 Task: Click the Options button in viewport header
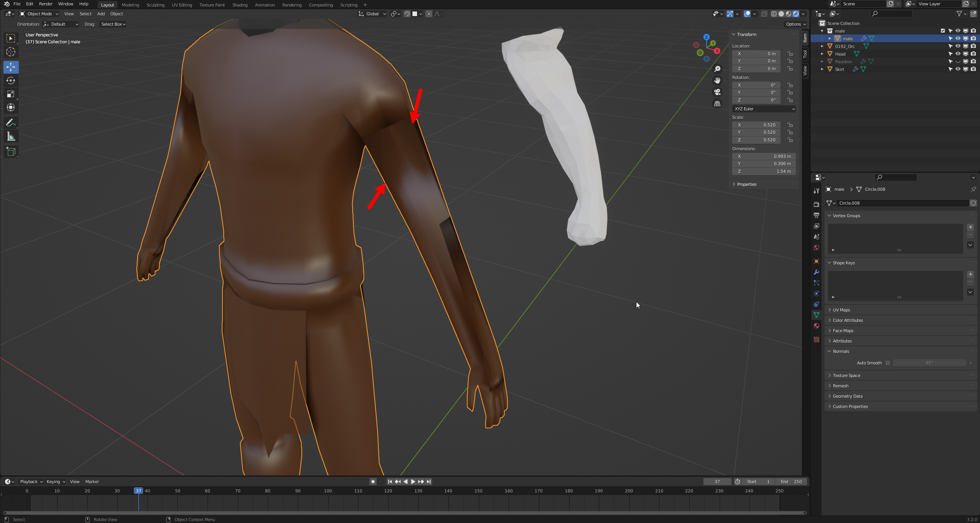pyautogui.click(x=795, y=24)
